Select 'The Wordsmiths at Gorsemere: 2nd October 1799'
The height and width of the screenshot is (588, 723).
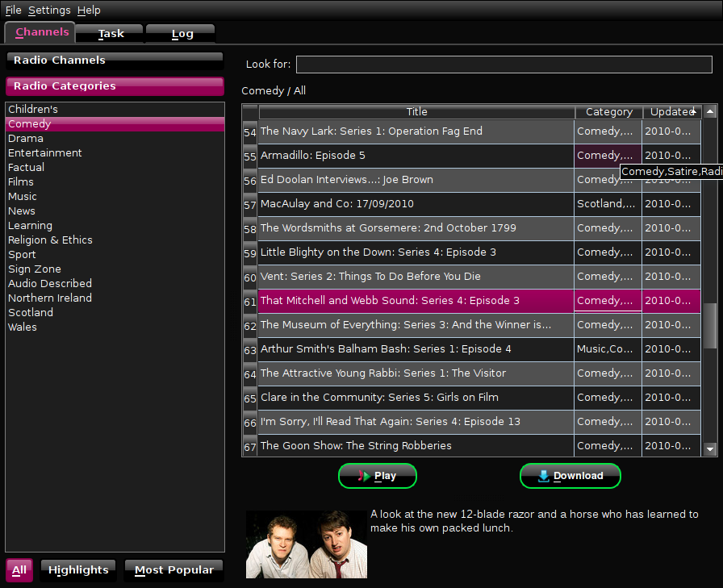tap(416, 228)
